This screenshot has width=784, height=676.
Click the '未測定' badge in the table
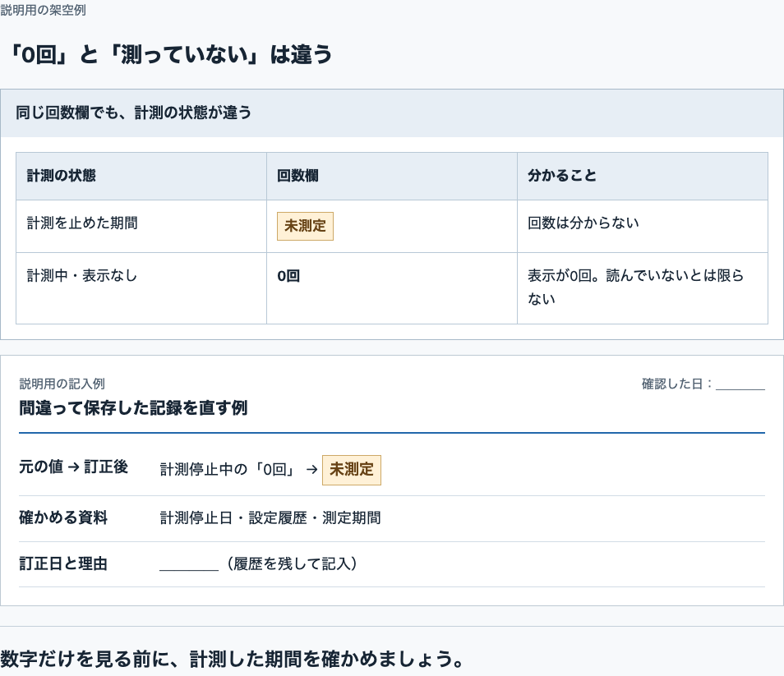tap(305, 227)
